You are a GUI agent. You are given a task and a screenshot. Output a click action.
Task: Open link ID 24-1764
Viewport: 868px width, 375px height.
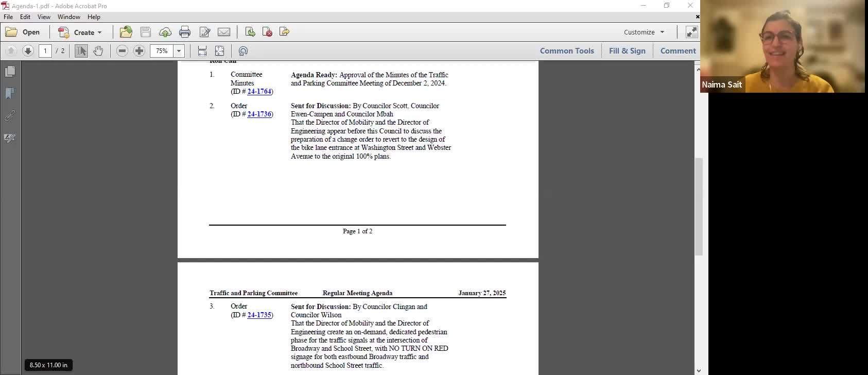[x=259, y=92]
